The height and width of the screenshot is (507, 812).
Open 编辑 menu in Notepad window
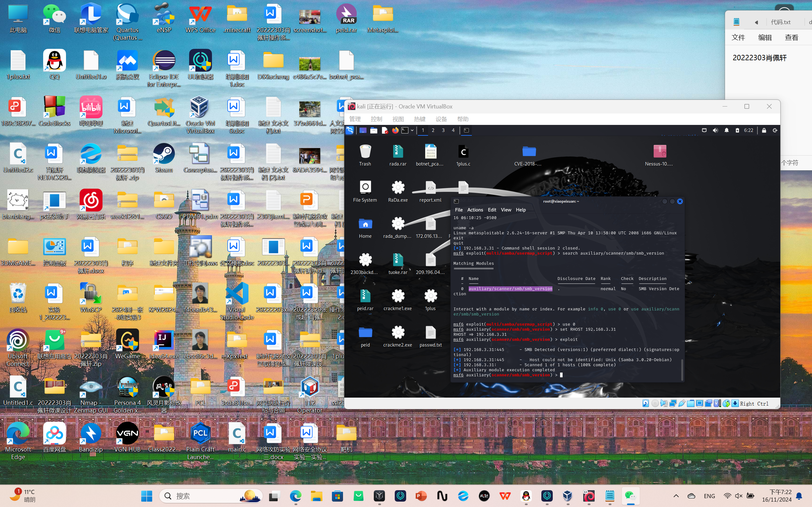coord(765,37)
